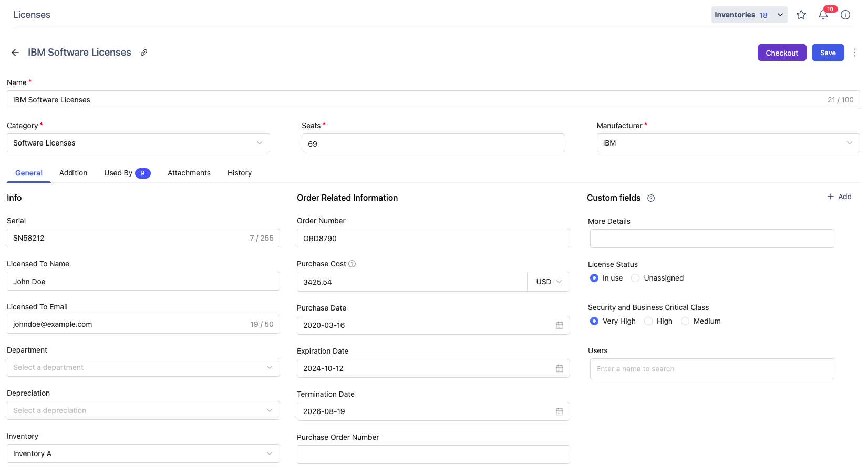Image resolution: width=868 pixels, height=475 pixels.
Task: Select the Unassigned license status
Action: point(636,278)
